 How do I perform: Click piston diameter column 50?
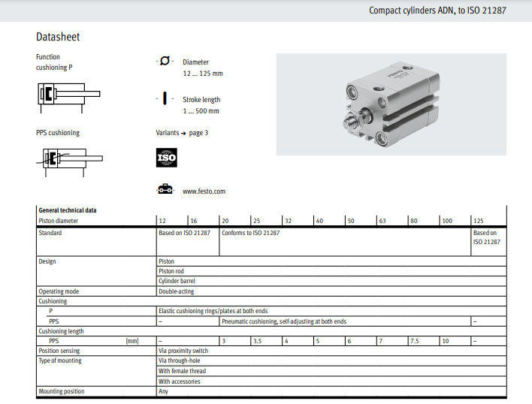click(351, 221)
